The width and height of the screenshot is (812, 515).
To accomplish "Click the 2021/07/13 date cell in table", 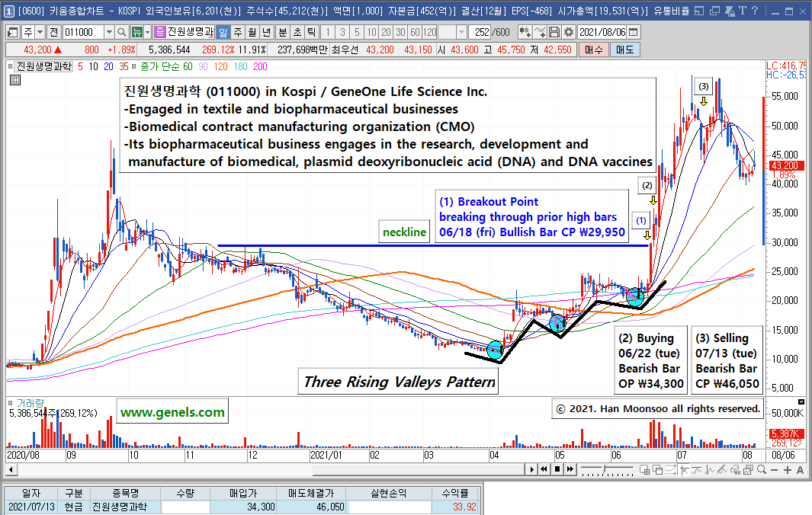I will click(x=31, y=507).
